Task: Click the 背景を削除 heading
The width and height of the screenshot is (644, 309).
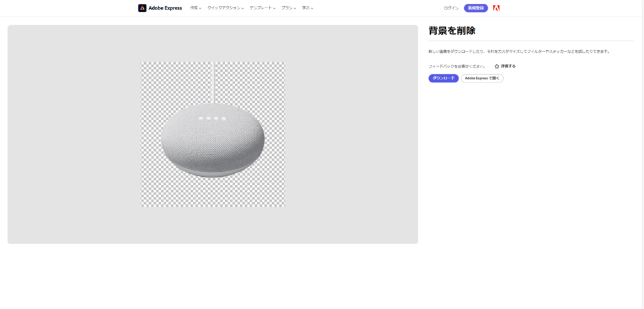Action: tap(452, 30)
